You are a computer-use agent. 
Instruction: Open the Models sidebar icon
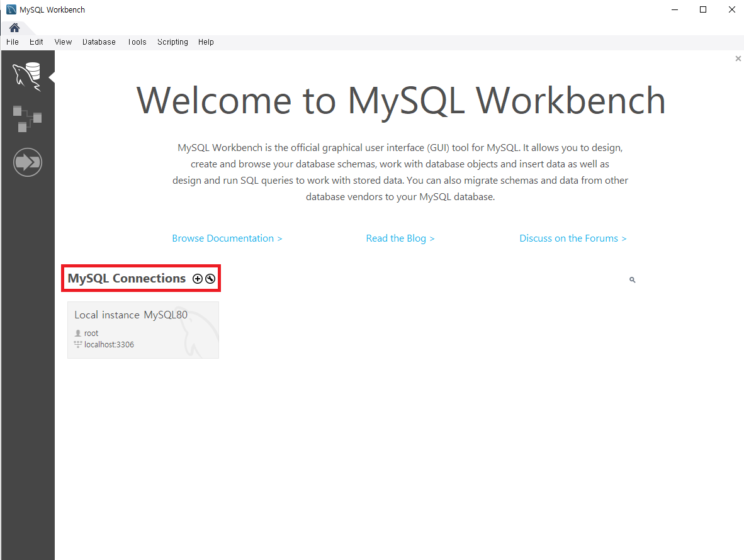tap(27, 118)
